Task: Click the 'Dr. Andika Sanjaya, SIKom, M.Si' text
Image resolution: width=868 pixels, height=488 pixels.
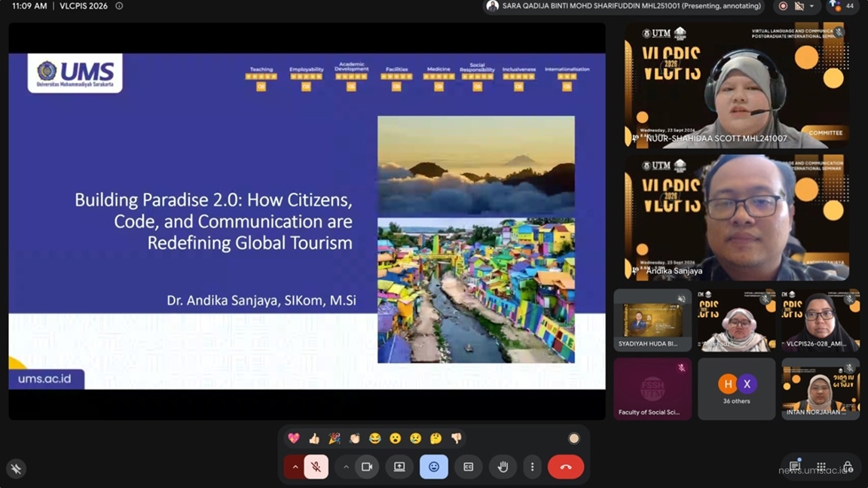Action: coord(261,300)
